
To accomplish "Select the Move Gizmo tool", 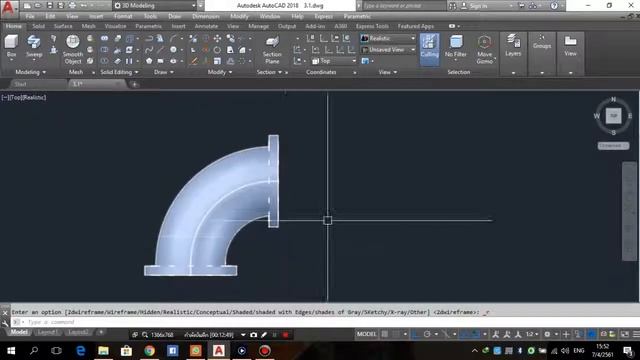I will (x=484, y=49).
